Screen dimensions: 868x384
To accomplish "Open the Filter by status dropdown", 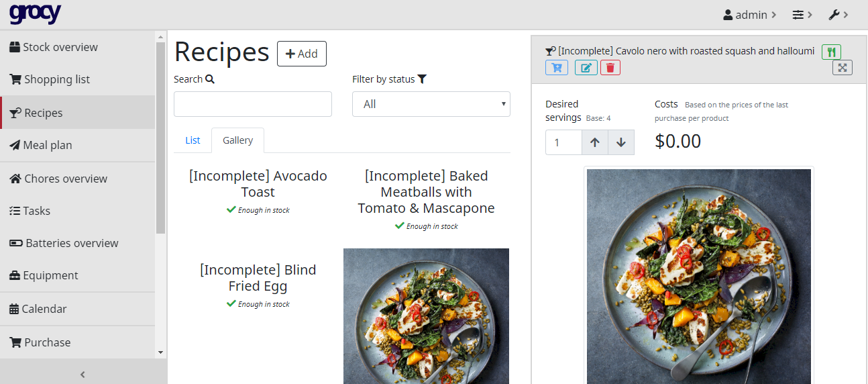I will 431,104.
